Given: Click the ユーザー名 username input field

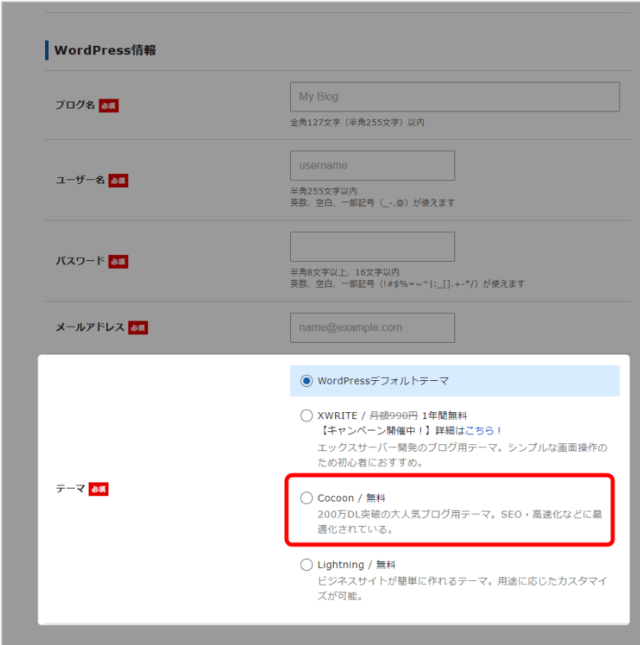Looking at the screenshot, I should pyautogui.click(x=373, y=165).
